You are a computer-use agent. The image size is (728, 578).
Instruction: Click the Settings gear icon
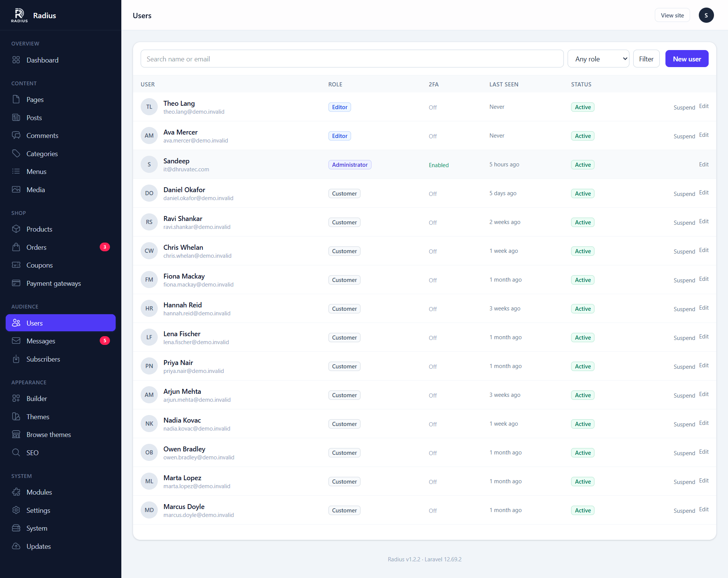pos(16,510)
